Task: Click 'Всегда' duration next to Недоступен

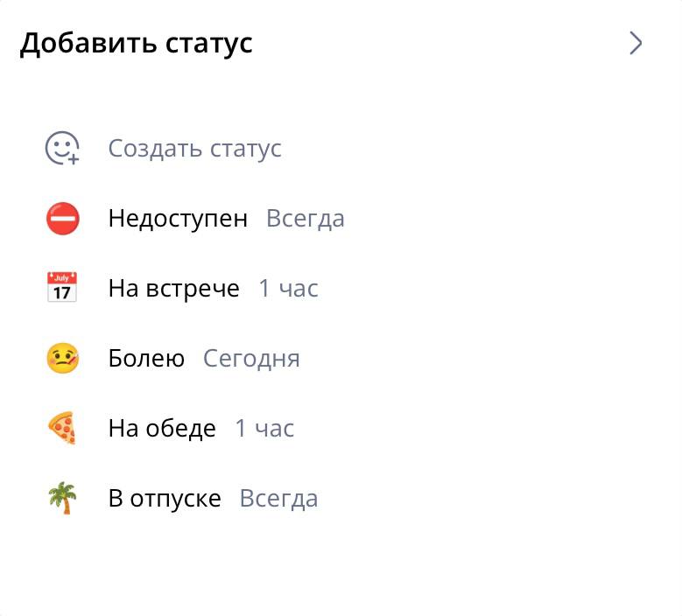Action: click(306, 219)
